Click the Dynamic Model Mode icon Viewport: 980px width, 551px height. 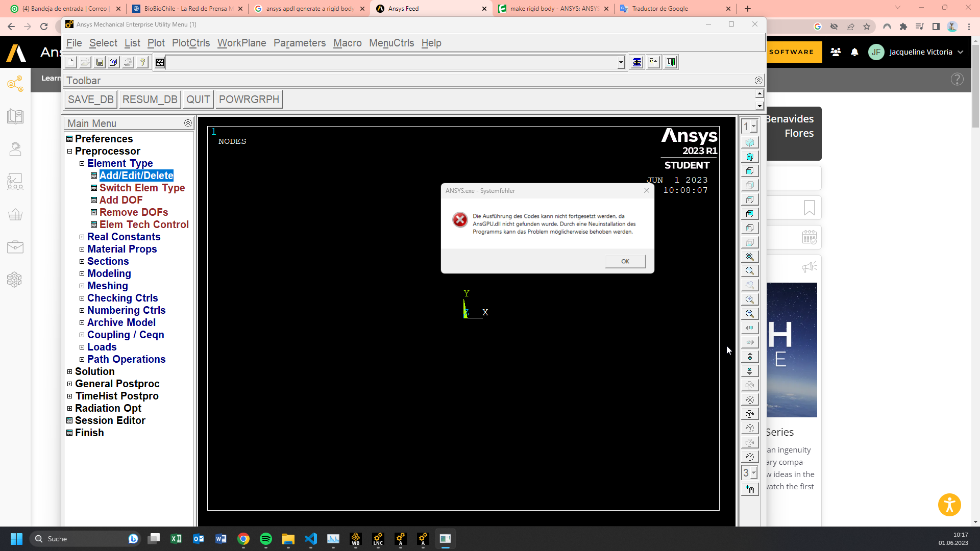(750, 489)
